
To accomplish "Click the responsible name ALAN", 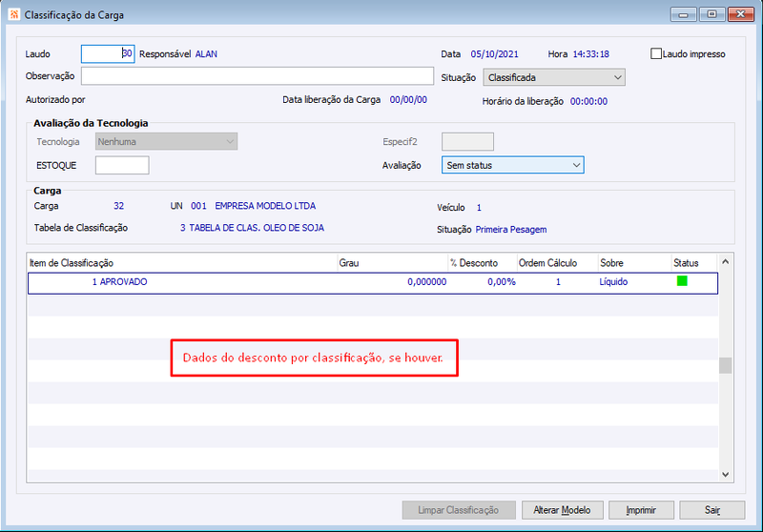I will (x=206, y=54).
